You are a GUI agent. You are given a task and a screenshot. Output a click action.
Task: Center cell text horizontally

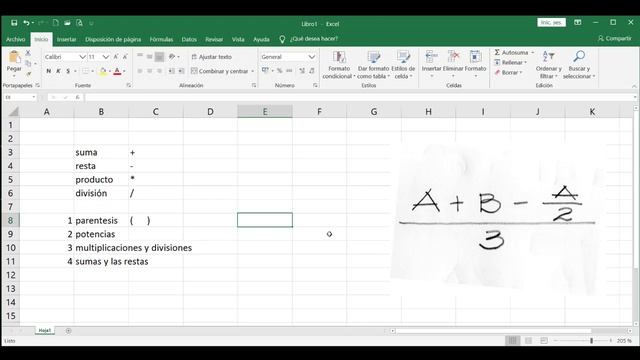click(150, 71)
